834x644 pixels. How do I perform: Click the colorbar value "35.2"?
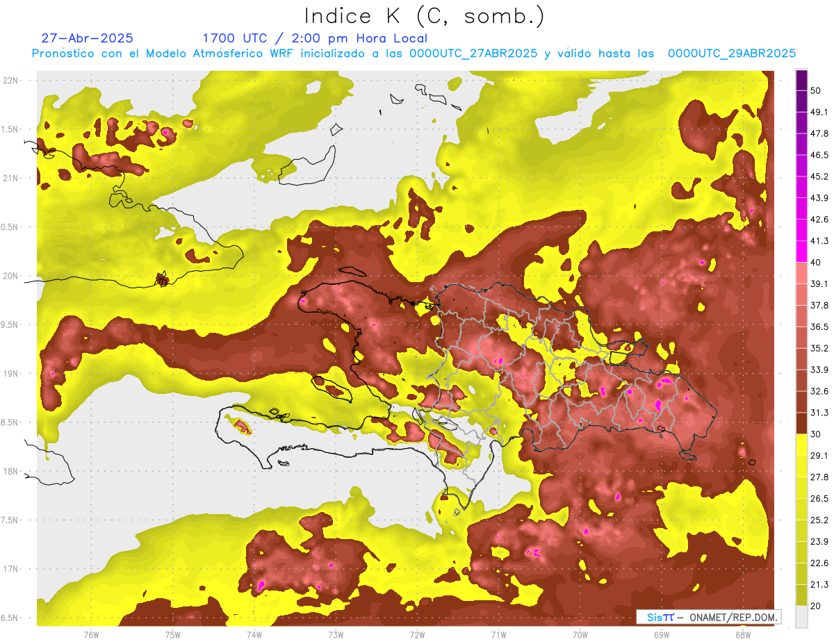(x=819, y=348)
